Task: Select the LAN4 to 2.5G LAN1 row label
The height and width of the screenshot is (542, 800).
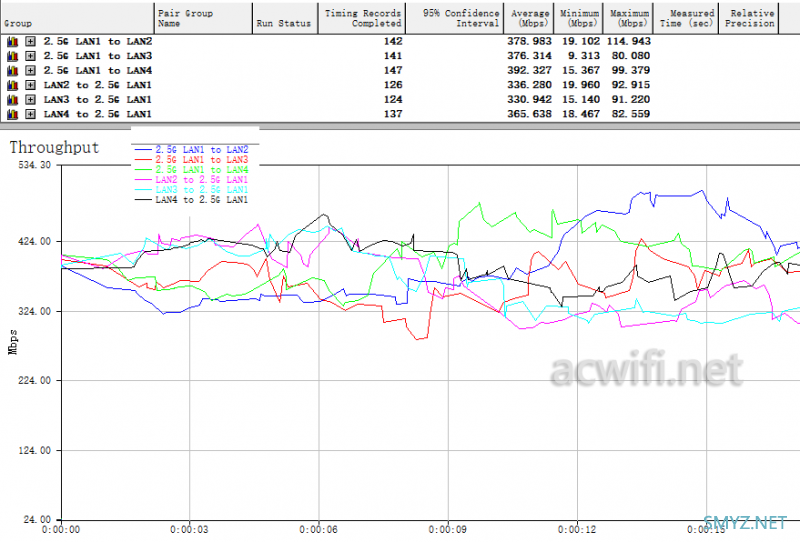Action: pos(97,115)
